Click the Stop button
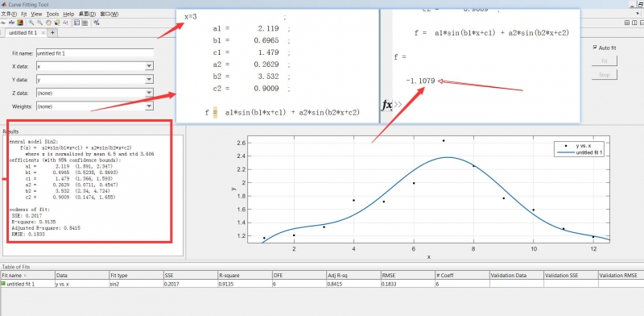The height and width of the screenshot is (316, 644). coord(605,75)
